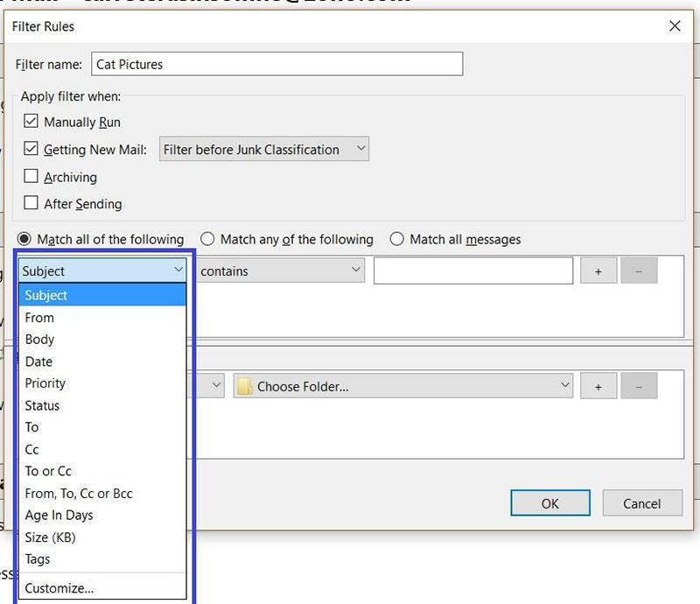Click the plus button beside Choose Folder

click(598, 386)
